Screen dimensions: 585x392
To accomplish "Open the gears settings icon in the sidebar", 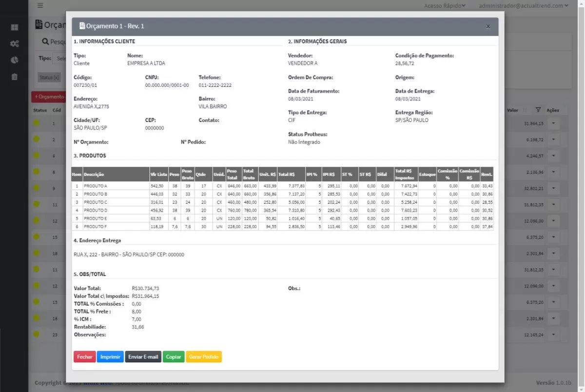I will tap(14, 43).
